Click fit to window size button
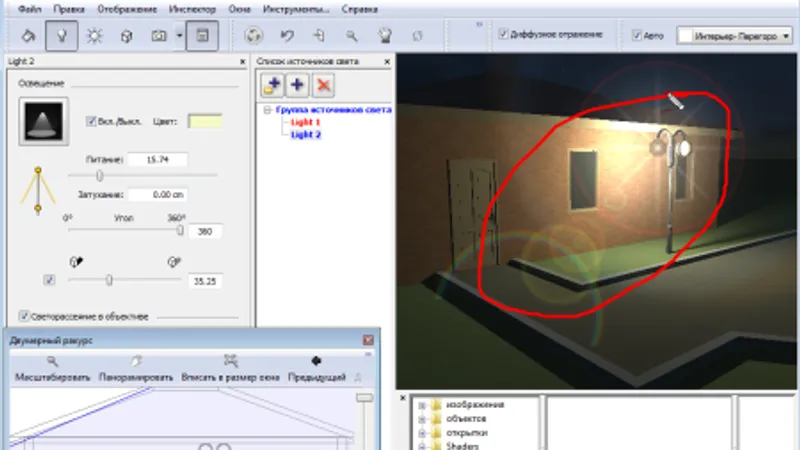Image resolution: width=800 pixels, height=450 pixels. 231,369
